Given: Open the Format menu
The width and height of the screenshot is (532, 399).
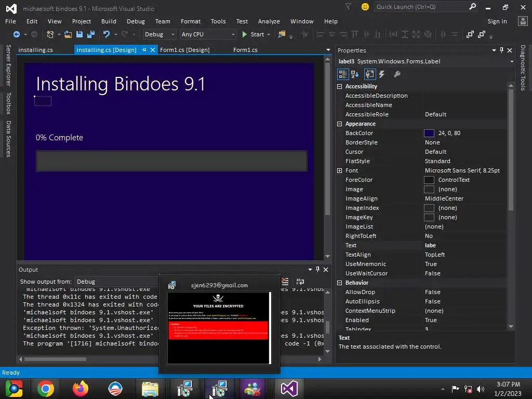Looking at the screenshot, I should tap(190, 21).
